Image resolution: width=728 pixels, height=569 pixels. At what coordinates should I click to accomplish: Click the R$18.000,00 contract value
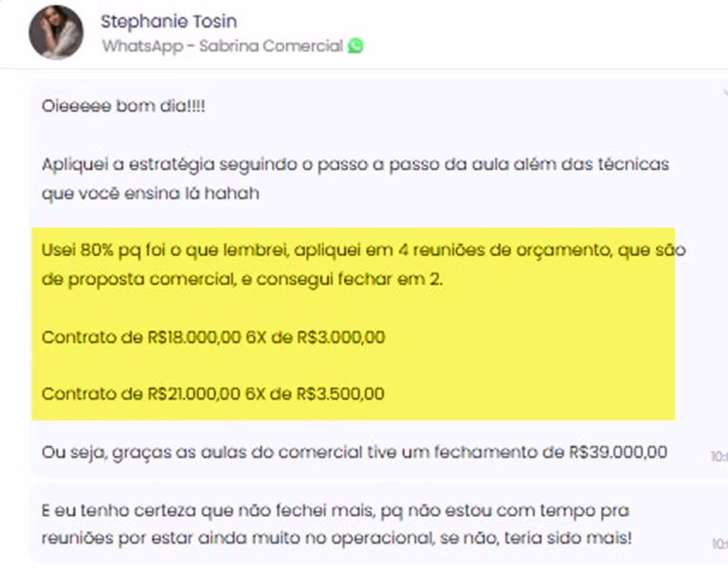pos(194,337)
